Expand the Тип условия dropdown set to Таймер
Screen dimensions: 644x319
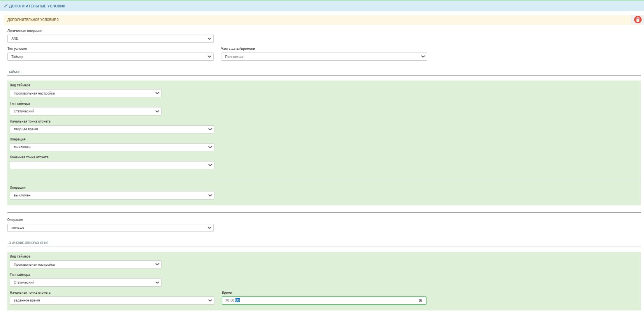[x=110, y=57]
